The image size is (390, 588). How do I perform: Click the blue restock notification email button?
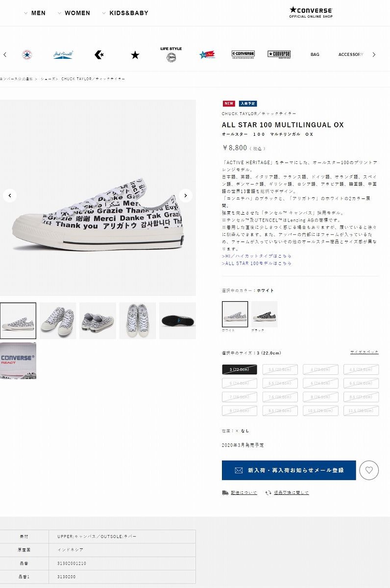(289, 470)
